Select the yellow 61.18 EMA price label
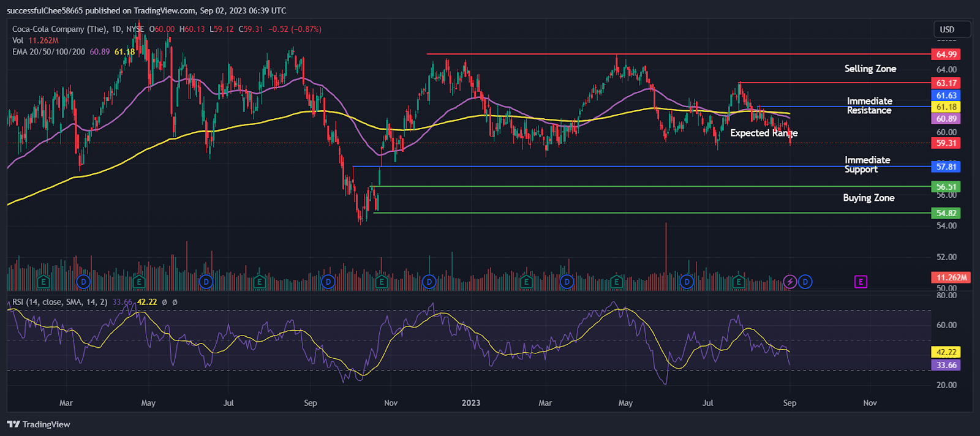Viewport: 980px width, 436px height. point(946,107)
